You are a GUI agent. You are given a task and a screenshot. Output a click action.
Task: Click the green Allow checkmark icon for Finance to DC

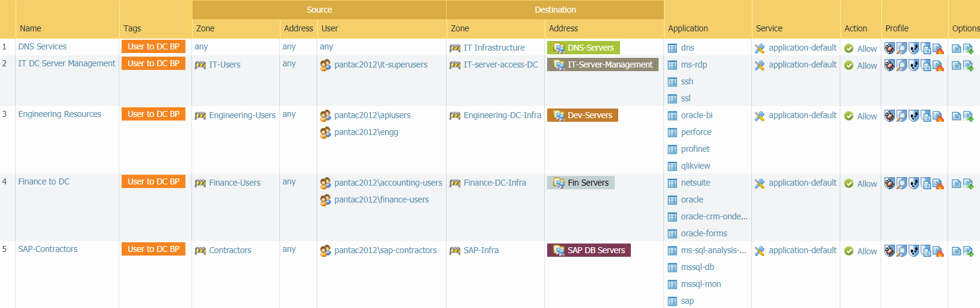[849, 183]
